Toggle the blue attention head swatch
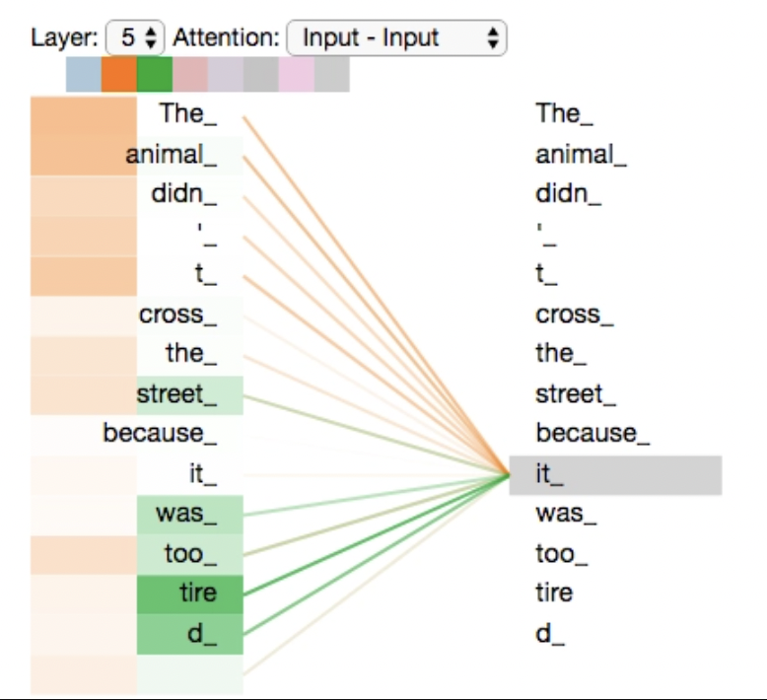Screen dimensions: 767x700 (x=84, y=74)
